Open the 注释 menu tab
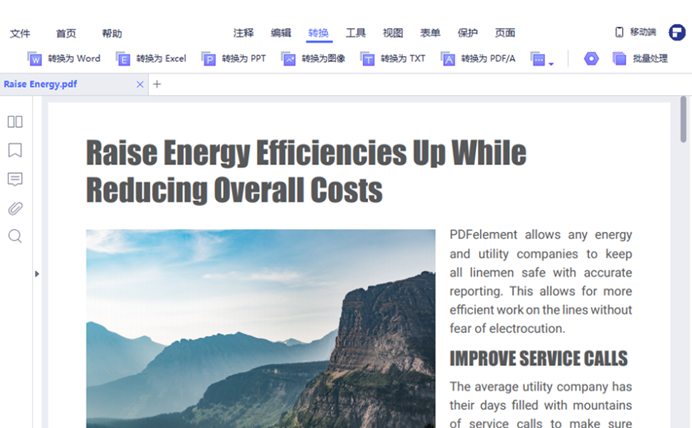 point(244,33)
